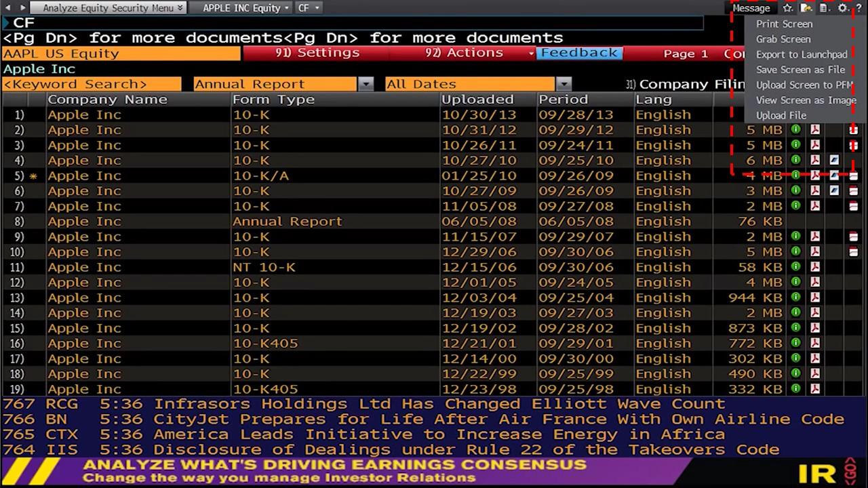868x488 pixels.
Task: Click the Page 1 indicator
Action: coord(685,53)
